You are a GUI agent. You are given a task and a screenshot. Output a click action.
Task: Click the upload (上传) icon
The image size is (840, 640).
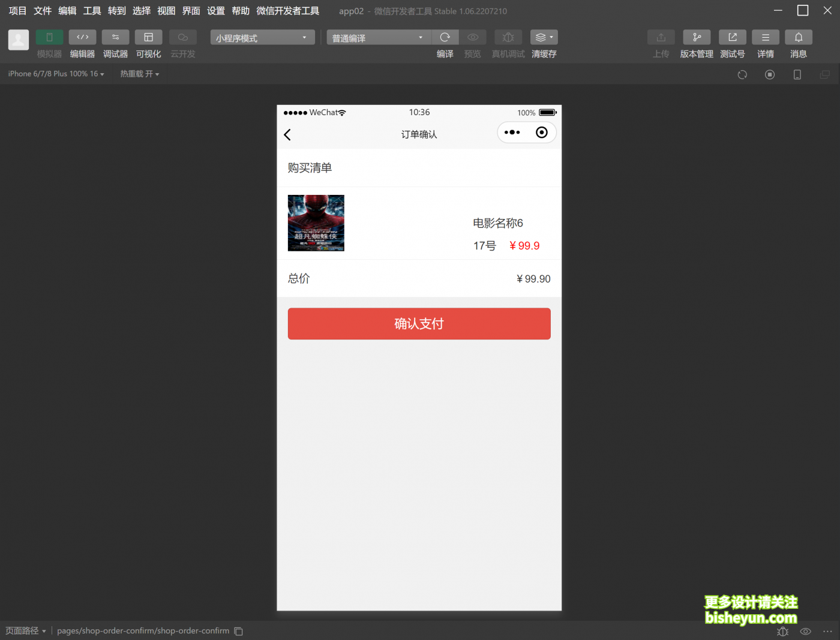coord(661,37)
